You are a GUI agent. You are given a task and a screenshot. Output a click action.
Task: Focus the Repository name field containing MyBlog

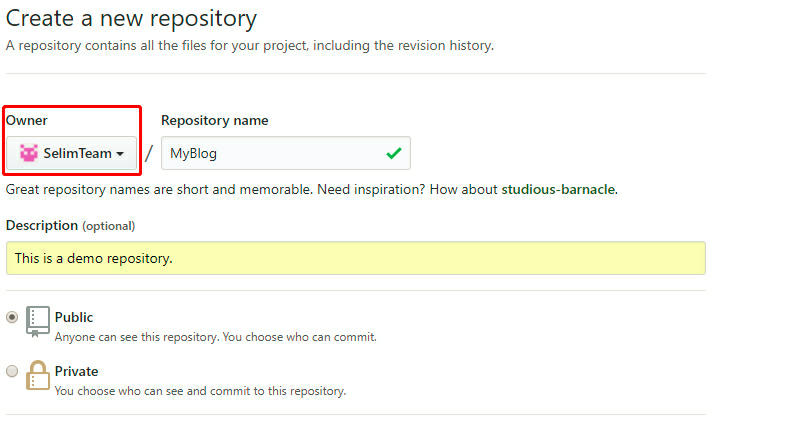coord(270,153)
